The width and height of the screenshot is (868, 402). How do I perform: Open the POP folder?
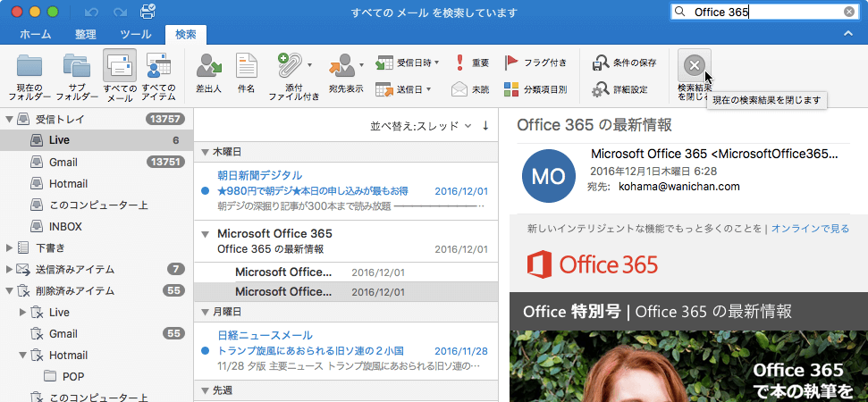click(x=97, y=377)
